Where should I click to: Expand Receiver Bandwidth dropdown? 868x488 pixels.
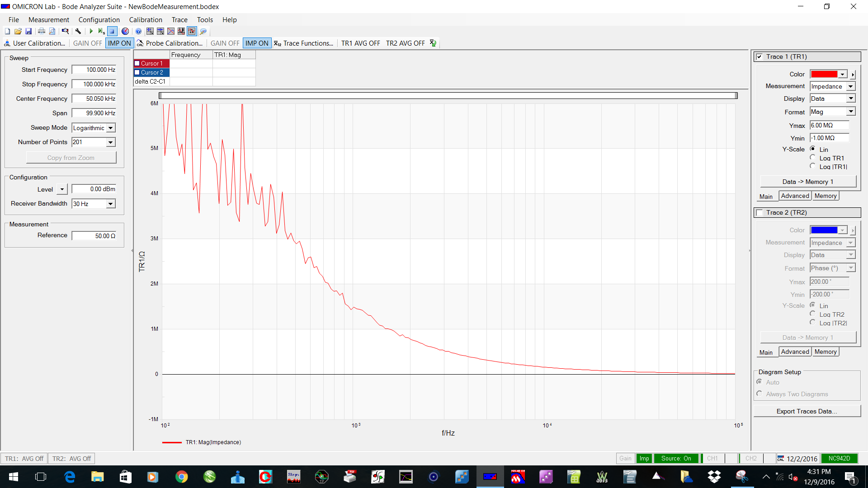pos(110,204)
